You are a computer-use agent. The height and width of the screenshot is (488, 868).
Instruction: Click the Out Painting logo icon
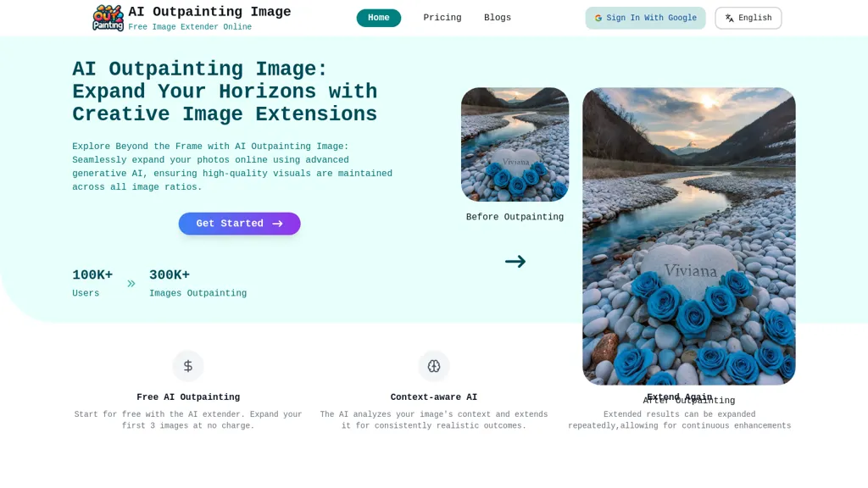click(x=108, y=18)
